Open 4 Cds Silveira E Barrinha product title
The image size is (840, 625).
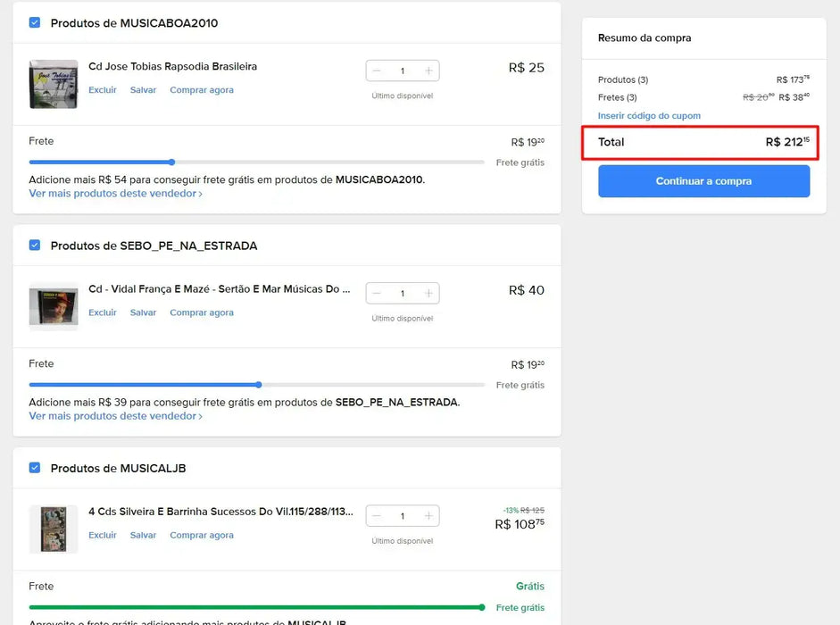click(220, 512)
